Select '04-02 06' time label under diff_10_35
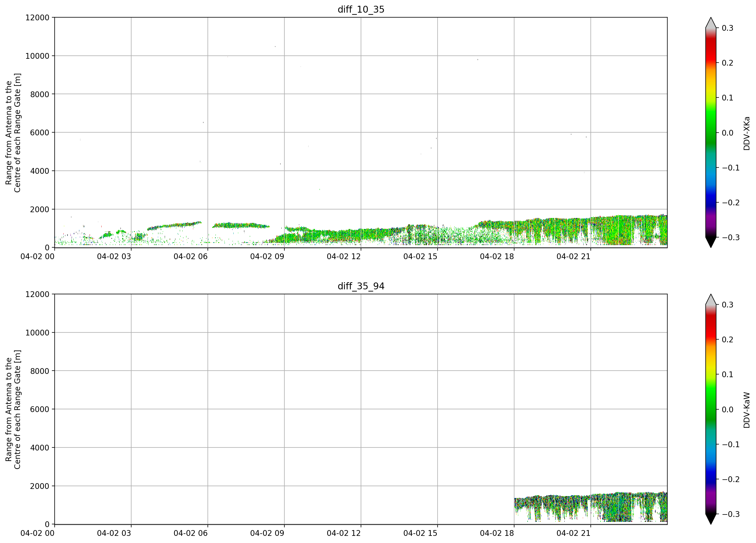The width and height of the screenshot is (756, 543). pos(191,256)
